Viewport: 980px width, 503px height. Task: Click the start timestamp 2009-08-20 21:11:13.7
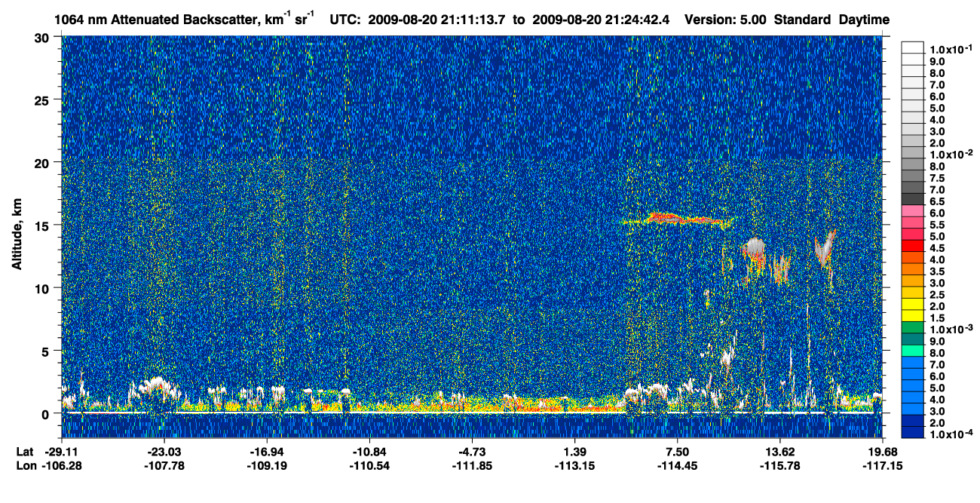[x=437, y=19]
